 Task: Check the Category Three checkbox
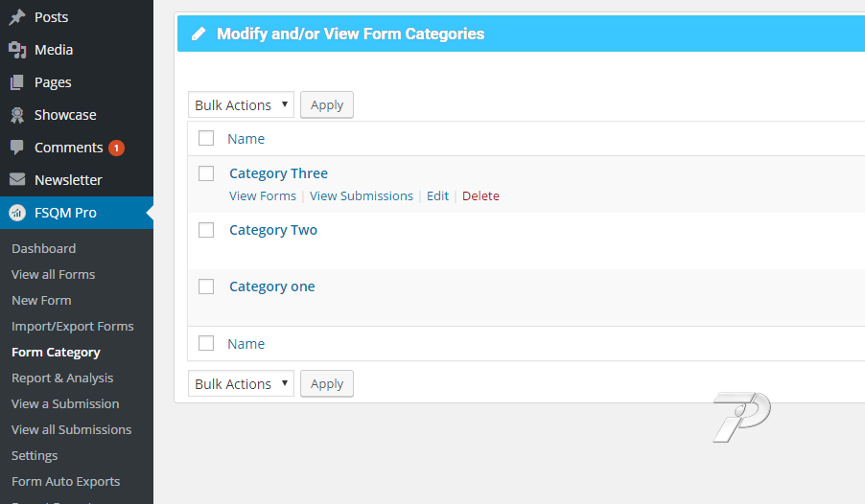(206, 173)
